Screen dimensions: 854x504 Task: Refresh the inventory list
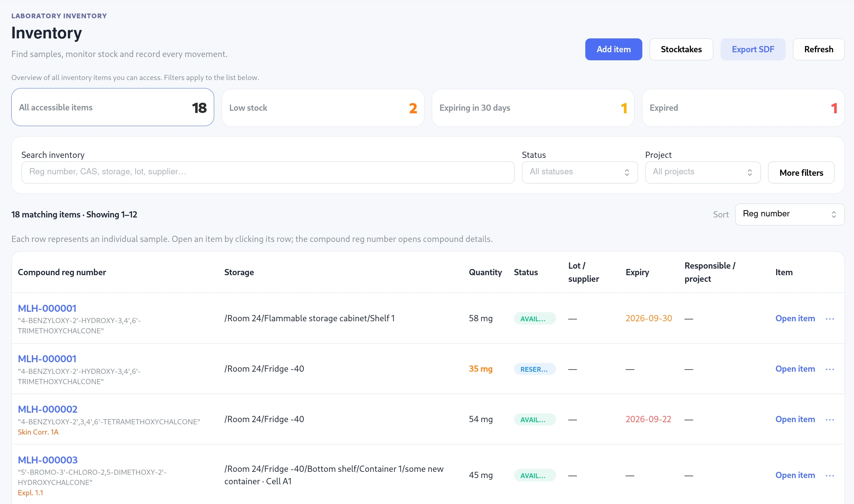click(x=819, y=49)
